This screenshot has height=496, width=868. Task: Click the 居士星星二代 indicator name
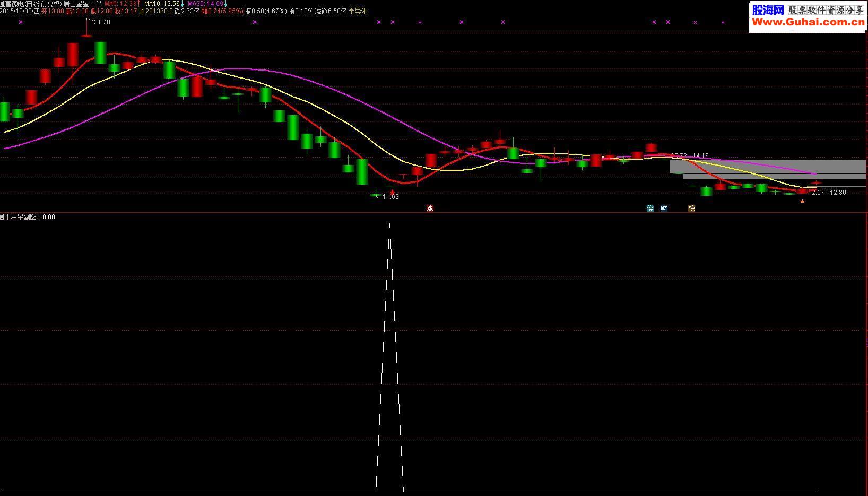82,4
